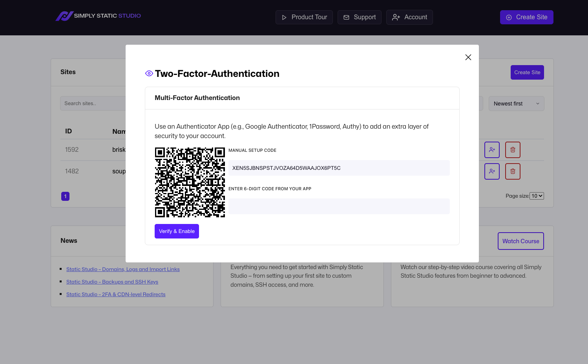Click the plus circle icon in header Create Site
588x364 pixels.
pyautogui.click(x=509, y=17)
